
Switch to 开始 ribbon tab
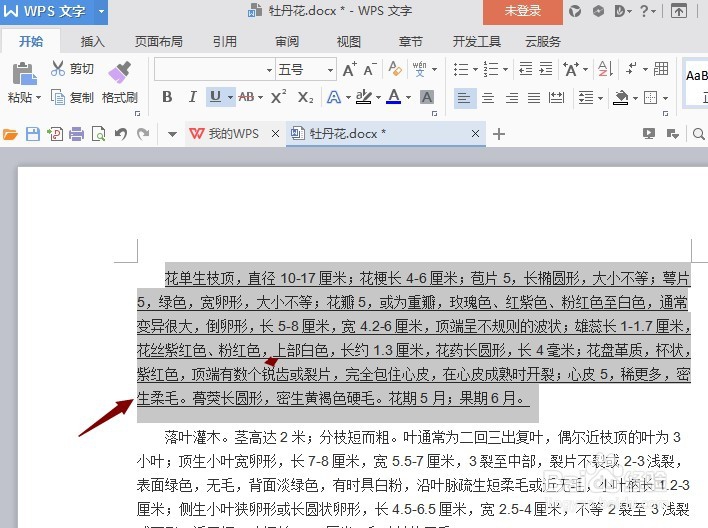[31, 42]
